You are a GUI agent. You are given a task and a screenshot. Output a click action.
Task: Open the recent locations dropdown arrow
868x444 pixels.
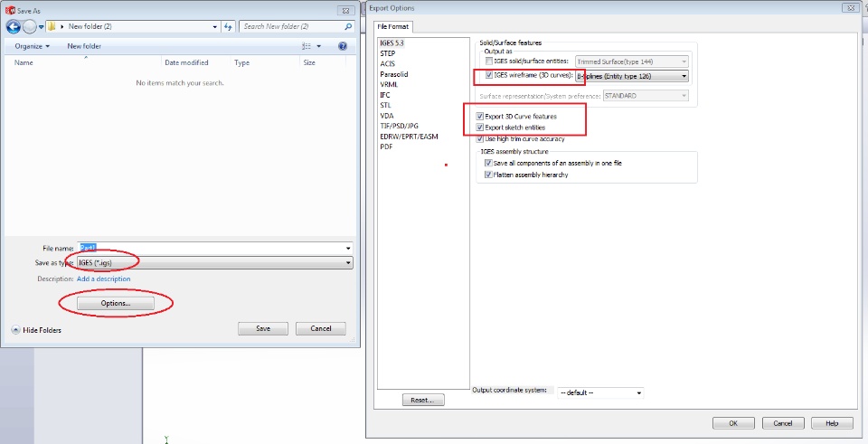[41, 26]
